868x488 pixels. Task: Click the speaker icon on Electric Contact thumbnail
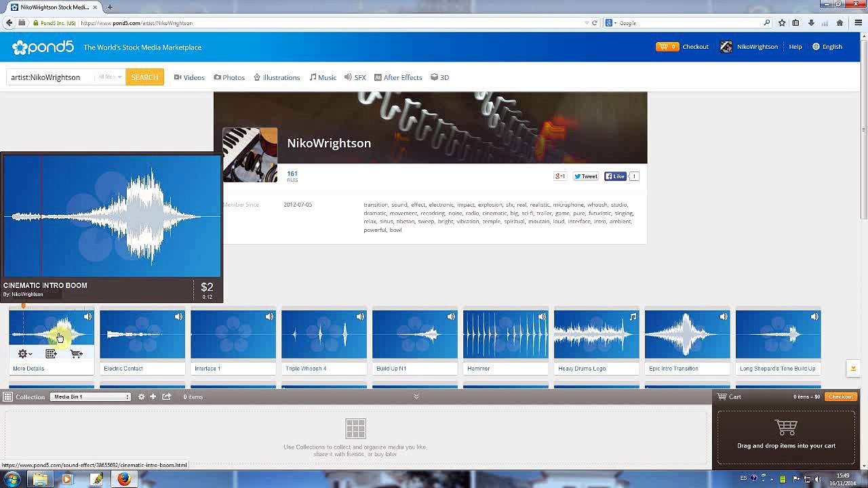(178, 317)
